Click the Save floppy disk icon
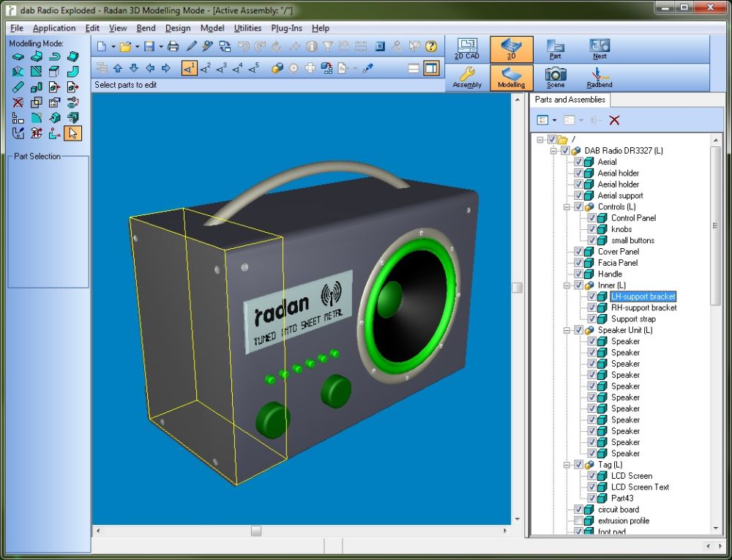The image size is (732, 560). pos(149,46)
